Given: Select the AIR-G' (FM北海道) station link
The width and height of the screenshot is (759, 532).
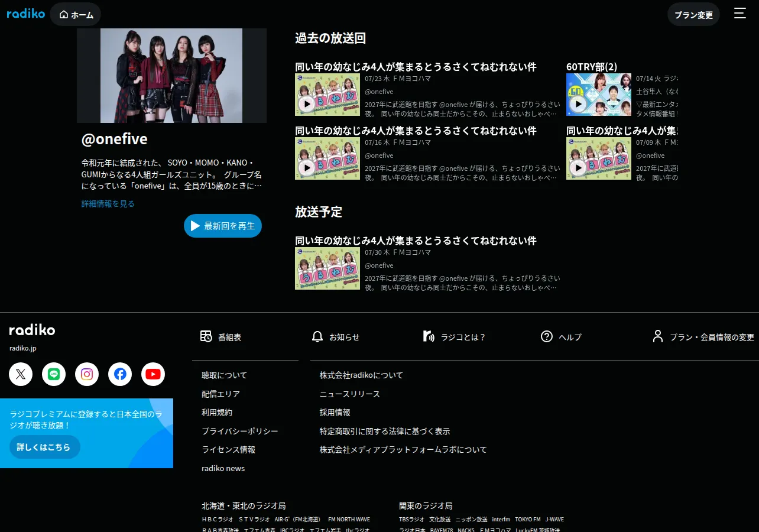Looking at the screenshot, I should [x=297, y=520].
